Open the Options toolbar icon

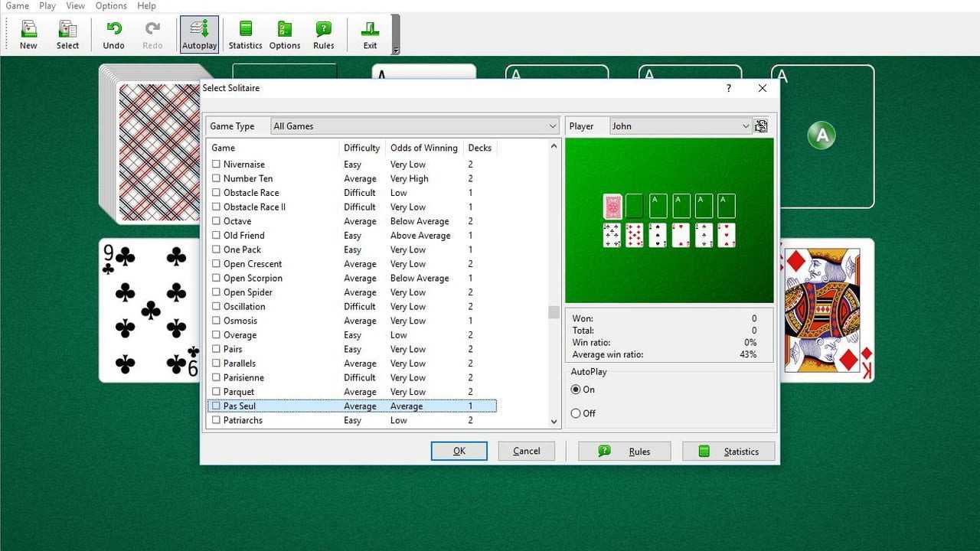(x=285, y=35)
